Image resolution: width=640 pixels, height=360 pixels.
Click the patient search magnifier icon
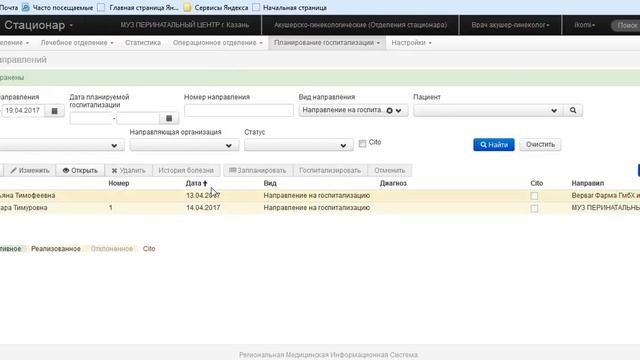tap(573, 110)
